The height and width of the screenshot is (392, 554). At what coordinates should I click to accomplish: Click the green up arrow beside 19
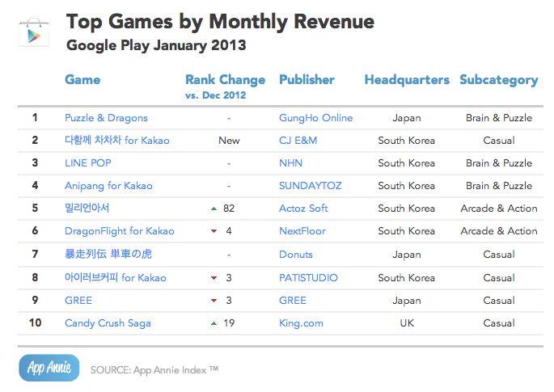click(x=214, y=323)
